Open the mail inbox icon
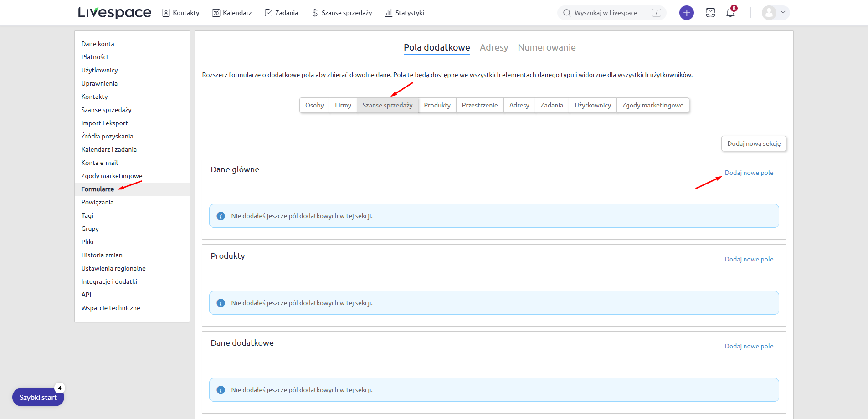The height and width of the screenshot is (419, 868). pos(710,13)
